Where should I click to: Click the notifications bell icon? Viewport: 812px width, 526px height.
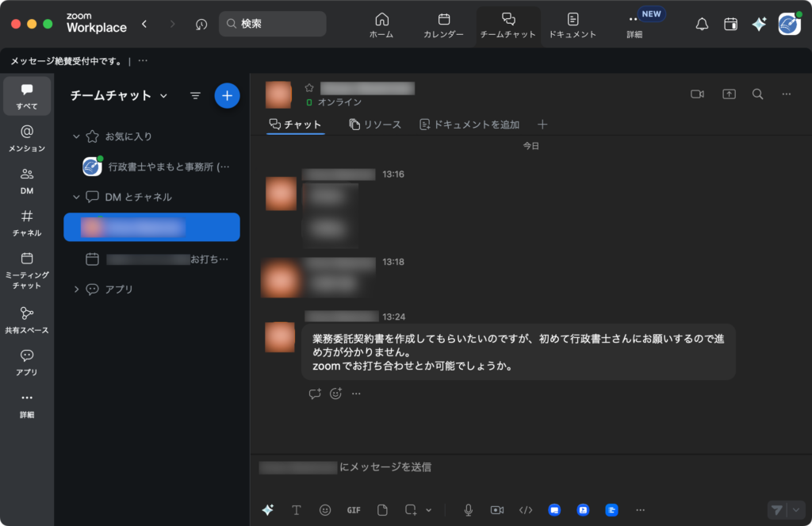(x=702, y=25)
